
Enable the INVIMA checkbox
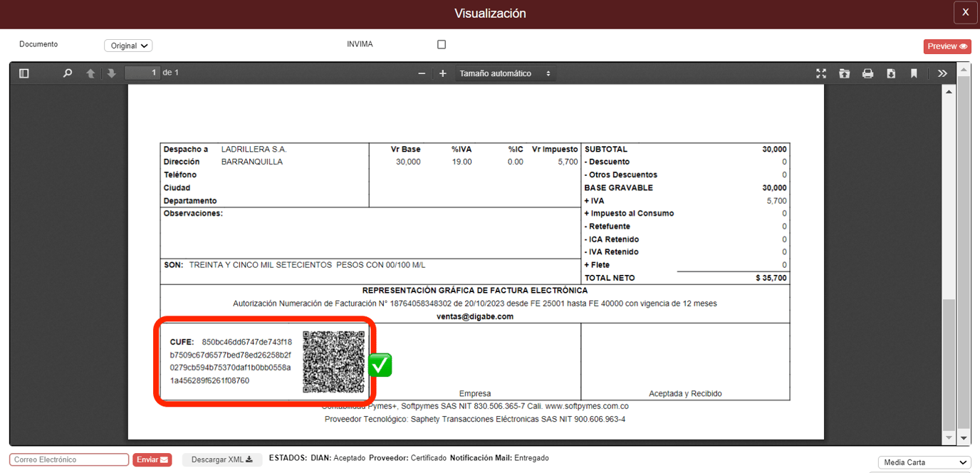coord(442,43)
